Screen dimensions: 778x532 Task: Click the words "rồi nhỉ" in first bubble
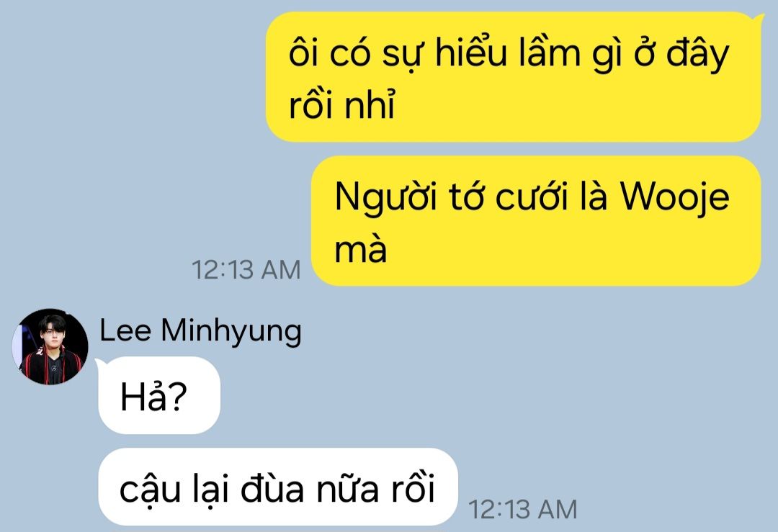tap(342, 106)
